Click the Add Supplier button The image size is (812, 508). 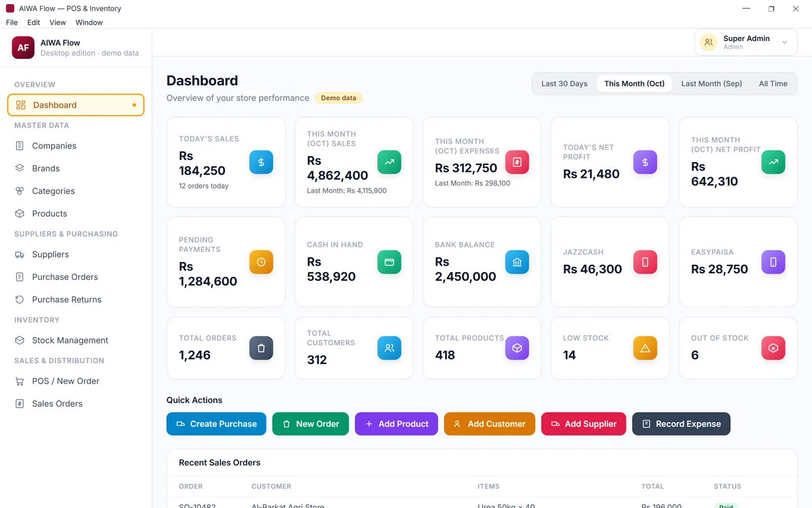[x=584, y=424]
